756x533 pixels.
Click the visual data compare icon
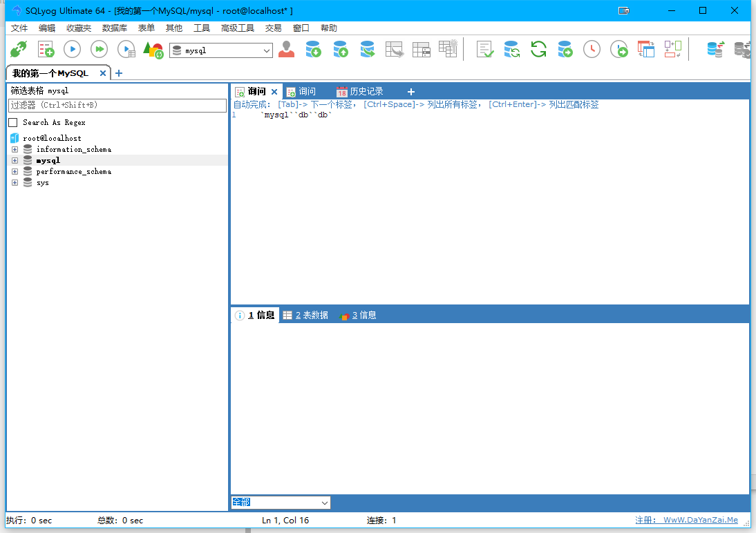[x=672, y=49]
